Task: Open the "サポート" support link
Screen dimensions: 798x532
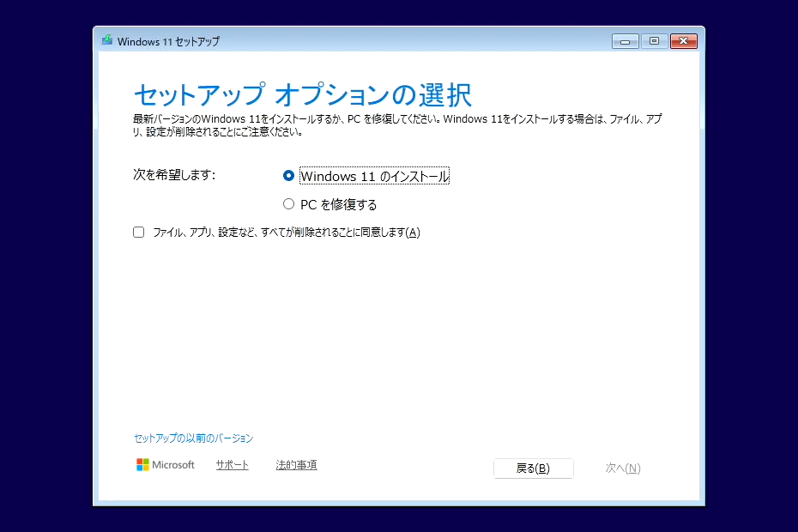Action: pyautogui.click(x=232, y=464)
